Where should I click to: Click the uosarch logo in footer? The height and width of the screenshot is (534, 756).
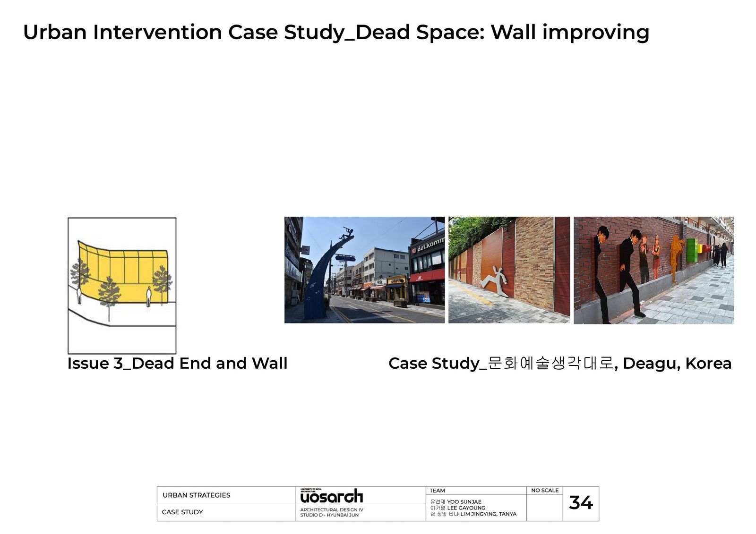(x=331, y=496)
